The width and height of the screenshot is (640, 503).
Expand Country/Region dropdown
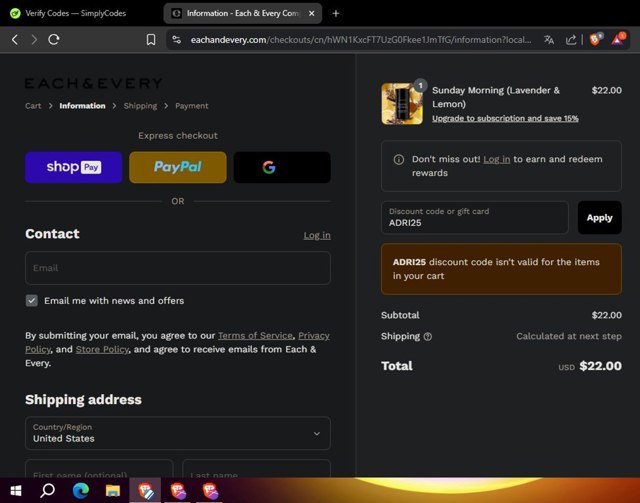pyautogui.click(x=178, y=433)
